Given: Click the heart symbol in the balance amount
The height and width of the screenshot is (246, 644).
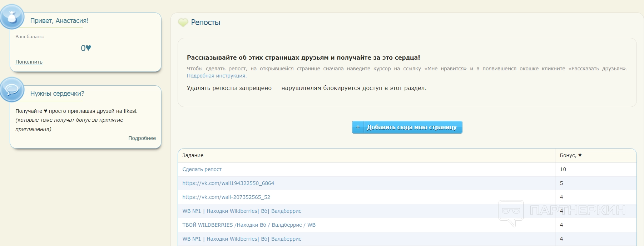Looking at the screenshot, I should [89, 48].
